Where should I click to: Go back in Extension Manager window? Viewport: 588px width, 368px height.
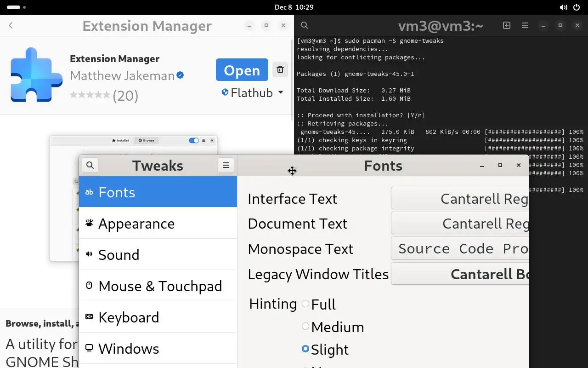coord(11,26)
